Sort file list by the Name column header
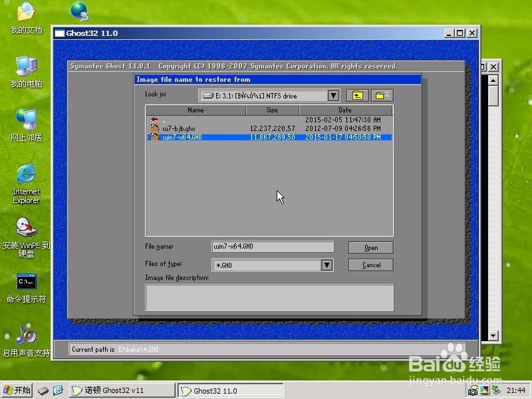 196,110
